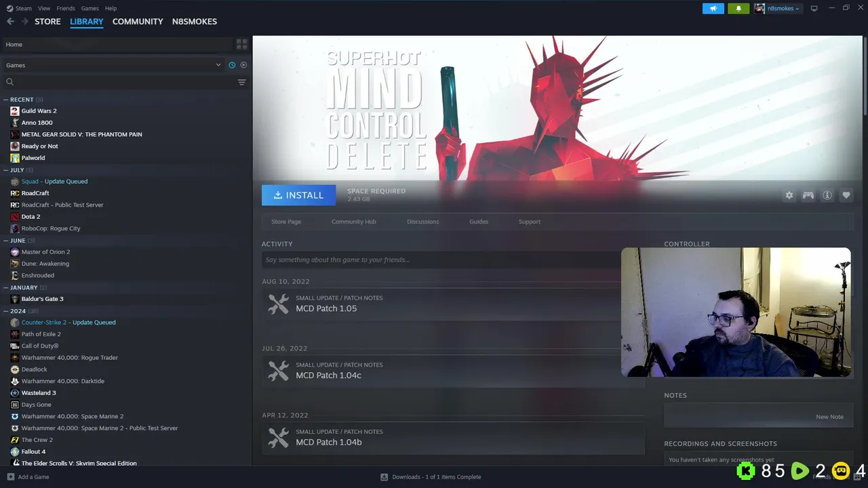The height and width of the screenshot is (488, 868).
Task: Open the Help menu
Action: 111,8
